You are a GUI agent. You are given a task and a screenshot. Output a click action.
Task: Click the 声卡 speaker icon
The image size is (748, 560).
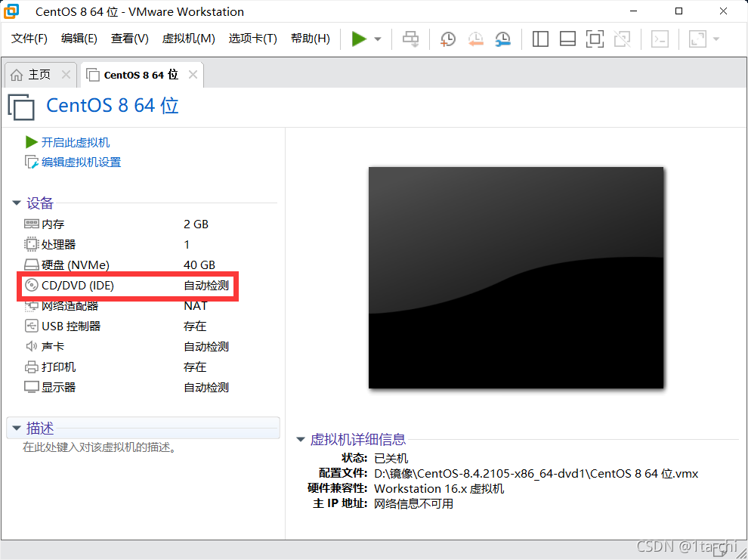32,346
